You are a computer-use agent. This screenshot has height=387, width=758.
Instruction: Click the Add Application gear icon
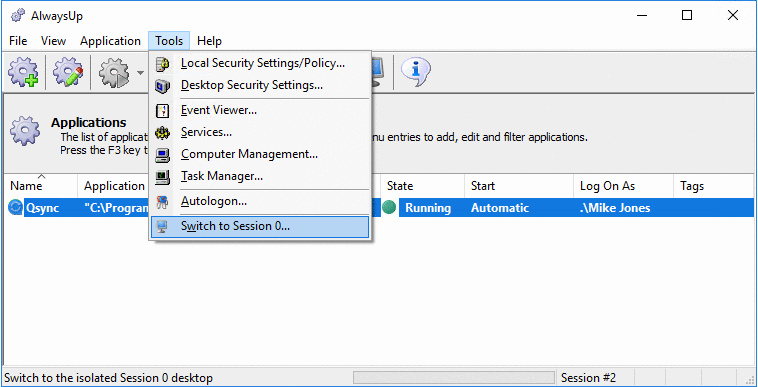(23, 72)
